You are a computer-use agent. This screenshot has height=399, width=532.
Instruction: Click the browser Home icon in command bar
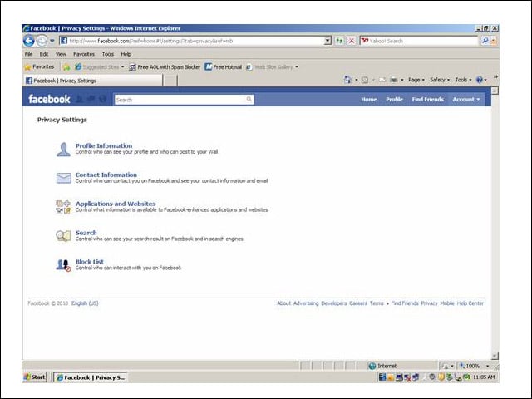(x=347, y=80)
